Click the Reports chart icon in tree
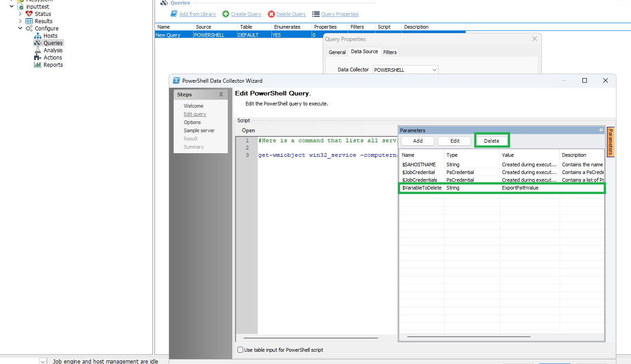The width and height of the screenshot is (631, 364). (38, 65)
